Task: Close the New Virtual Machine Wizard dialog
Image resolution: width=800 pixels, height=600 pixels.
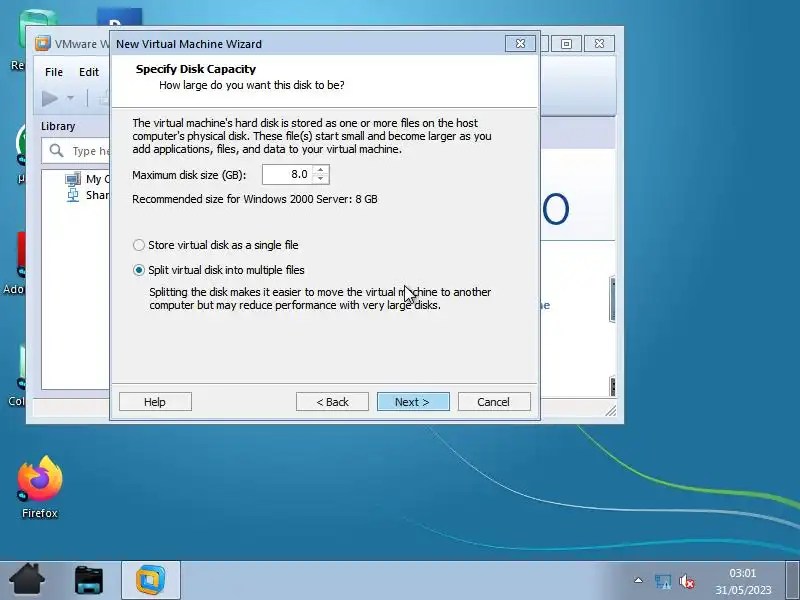Action: (520, 44)
